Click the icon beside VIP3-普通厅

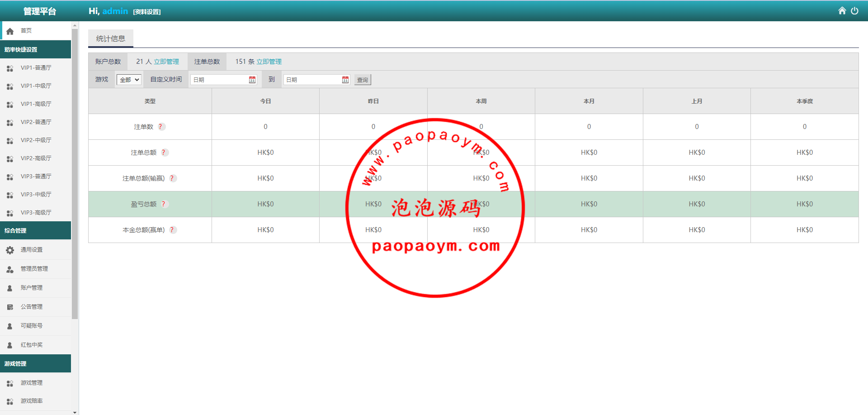[x=10, y=177]
